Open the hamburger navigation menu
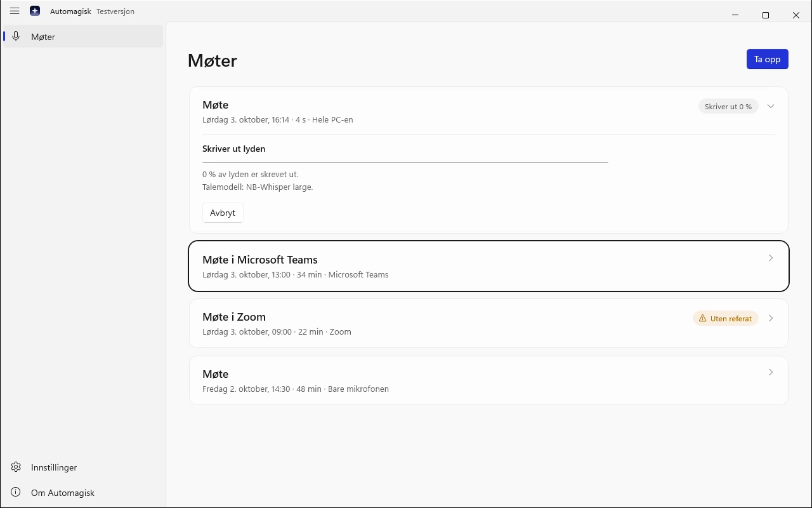812x508 pixels. 15,11
